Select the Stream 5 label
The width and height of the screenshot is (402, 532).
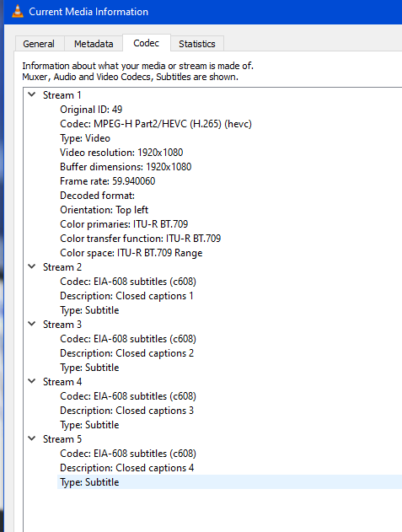tap(62, 439)
